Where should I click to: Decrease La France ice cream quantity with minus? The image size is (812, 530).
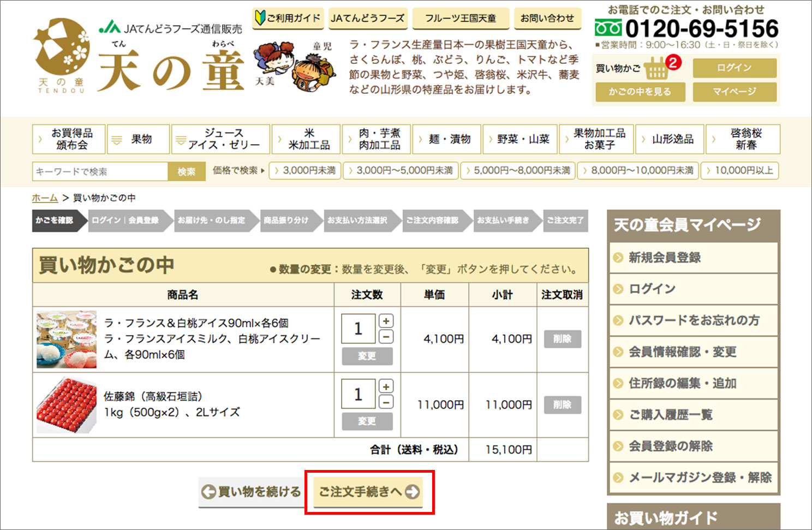386,337
